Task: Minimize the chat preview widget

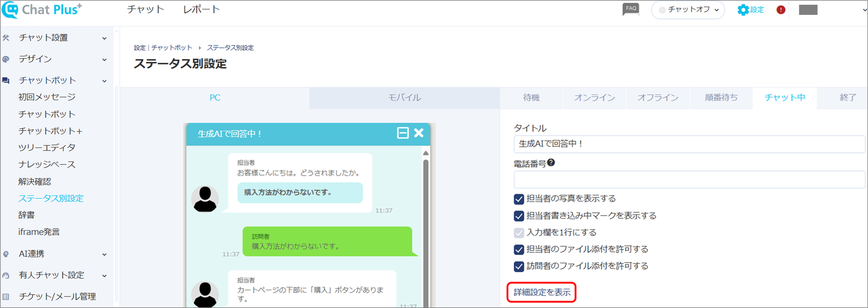Action: coord(403,133)
